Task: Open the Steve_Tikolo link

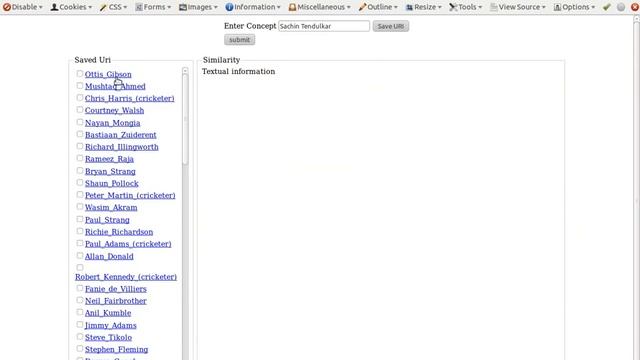Action: [108, 338]
